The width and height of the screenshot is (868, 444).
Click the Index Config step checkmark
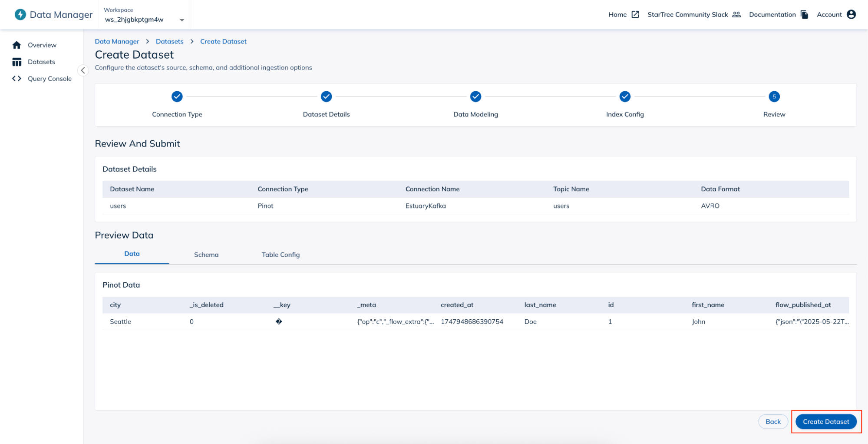(625, 96)
